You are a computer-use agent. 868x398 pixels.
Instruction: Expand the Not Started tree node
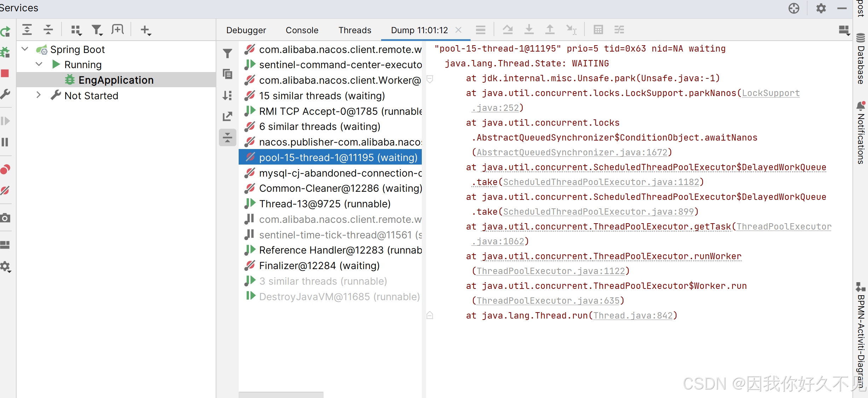click(x=39, y=95)
